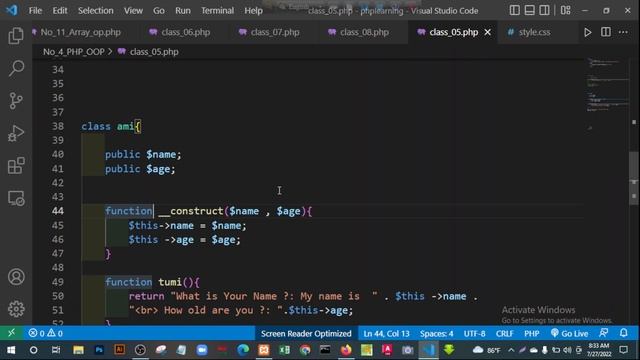The image size is (640, 360).
Task: Open the File menu
Action: pos(35,10)
